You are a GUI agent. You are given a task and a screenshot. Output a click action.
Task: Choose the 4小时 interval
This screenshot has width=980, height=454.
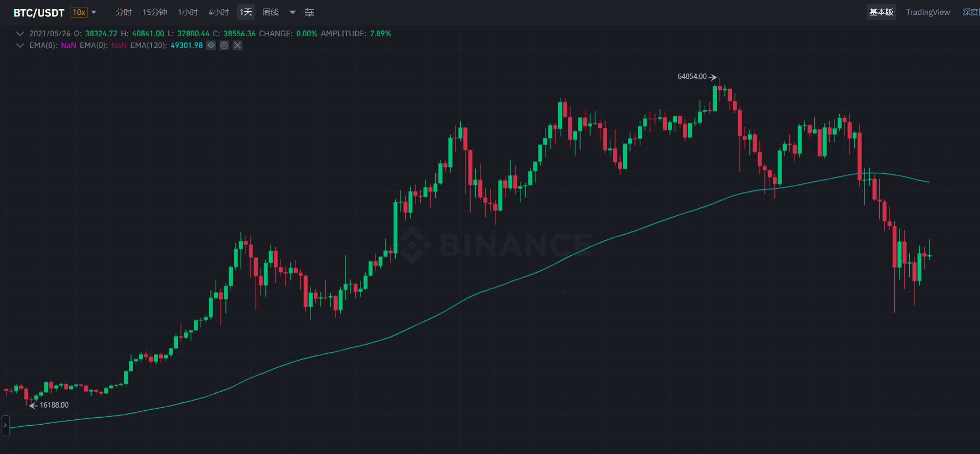click(219, 12)
